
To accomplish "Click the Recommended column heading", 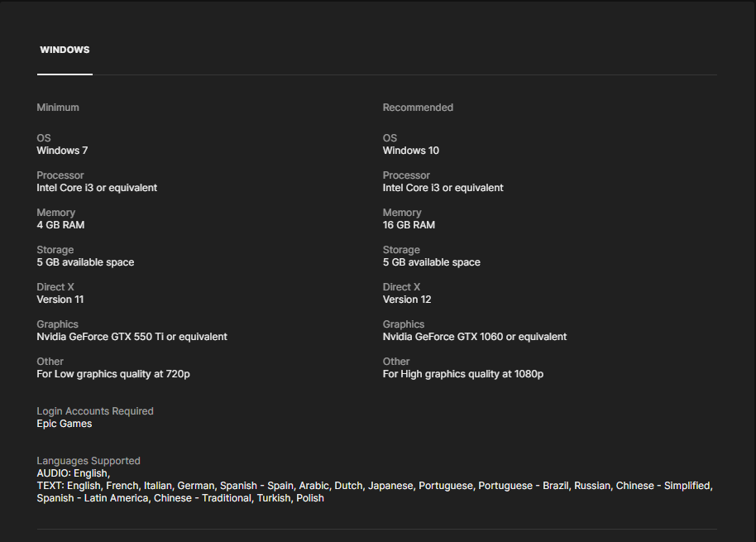I will coord(418,108).
